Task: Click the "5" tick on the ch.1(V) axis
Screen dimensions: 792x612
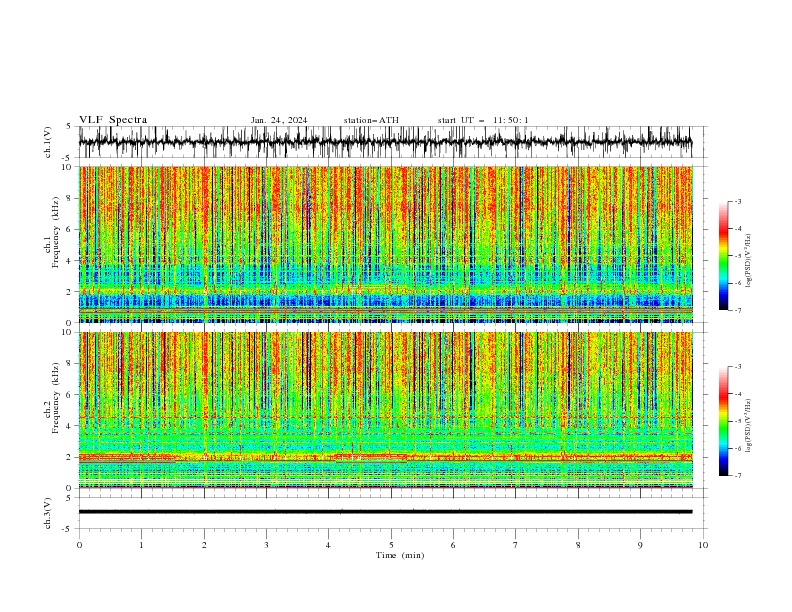Action: [69, 126]
